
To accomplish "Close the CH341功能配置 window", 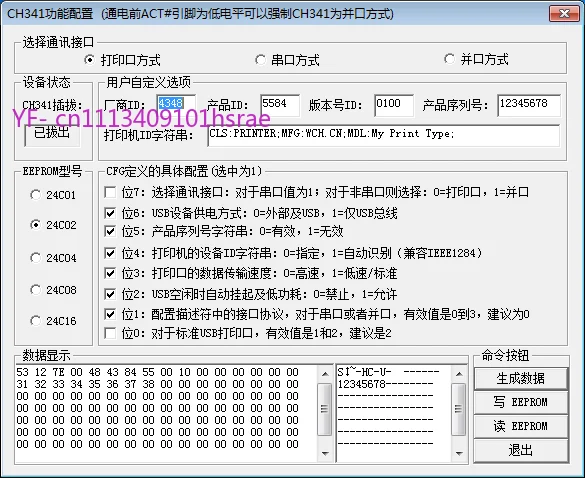I will click(564, 14).
